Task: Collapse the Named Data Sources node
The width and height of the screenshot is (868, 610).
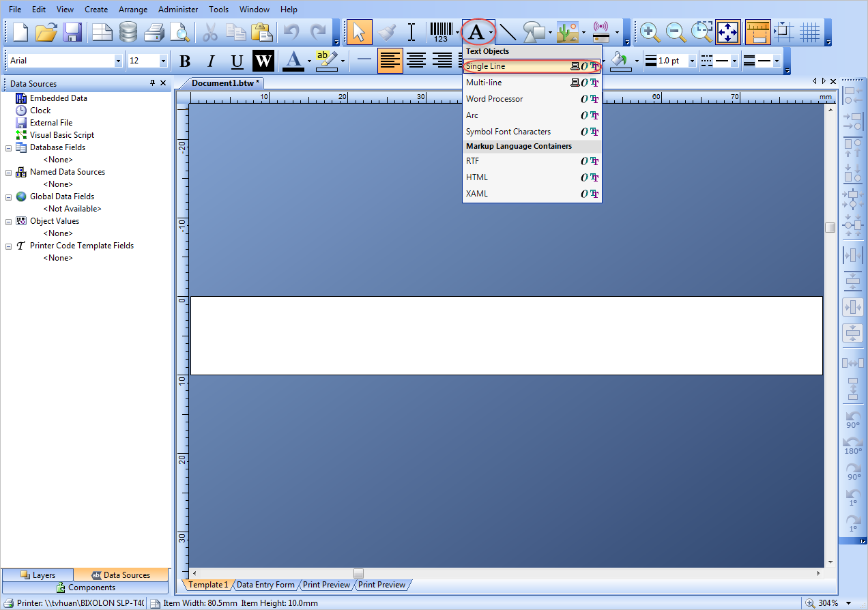Action: coord(8,172)
